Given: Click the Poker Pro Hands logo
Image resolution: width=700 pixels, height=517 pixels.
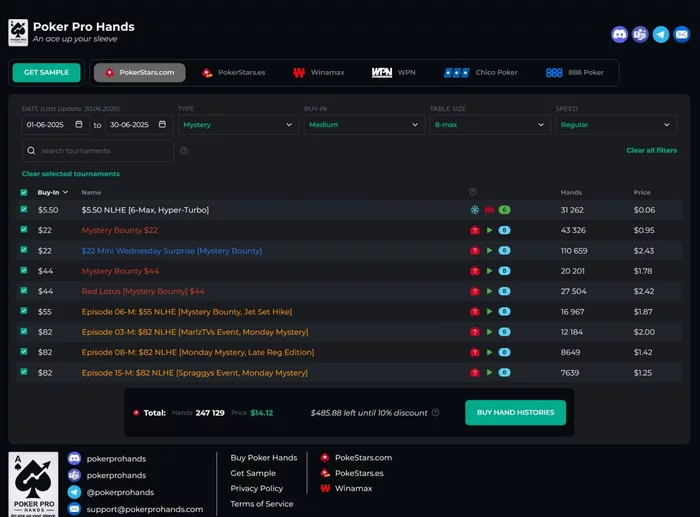Looking at the screenshot, I should [x=18, y=33].
